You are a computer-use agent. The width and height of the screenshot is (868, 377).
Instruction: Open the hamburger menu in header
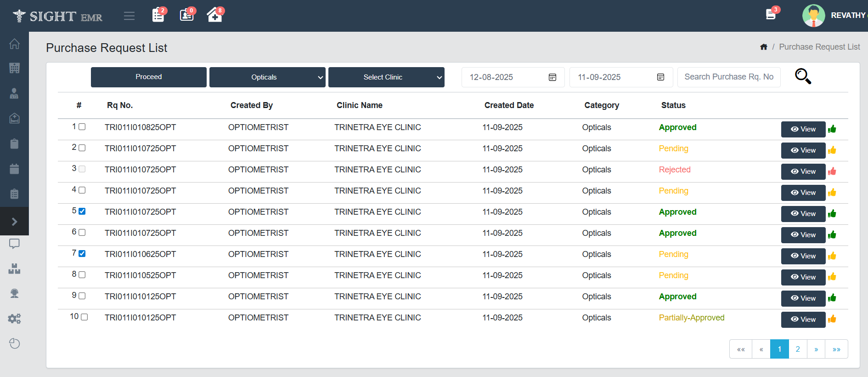coord(129,16)
